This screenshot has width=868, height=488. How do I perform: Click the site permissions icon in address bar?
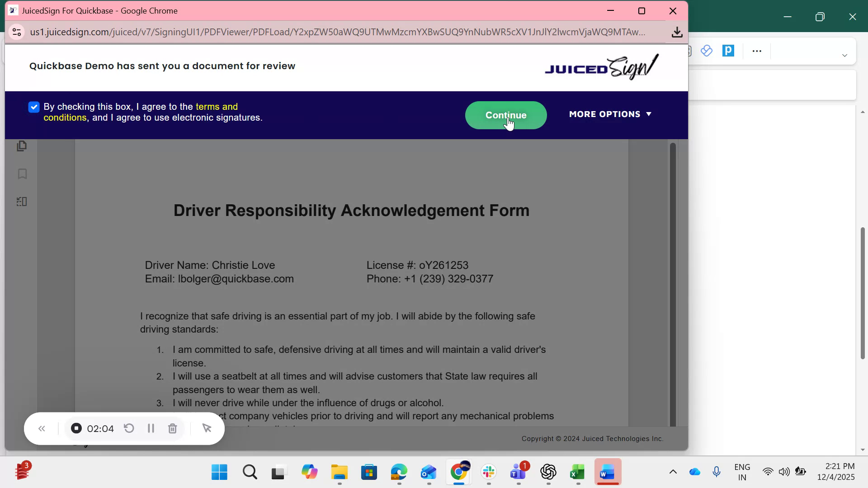pos(17,32)
